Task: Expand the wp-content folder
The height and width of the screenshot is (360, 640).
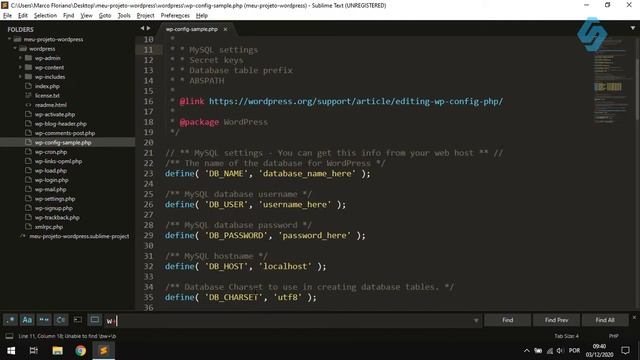Action: coord(20,67)
